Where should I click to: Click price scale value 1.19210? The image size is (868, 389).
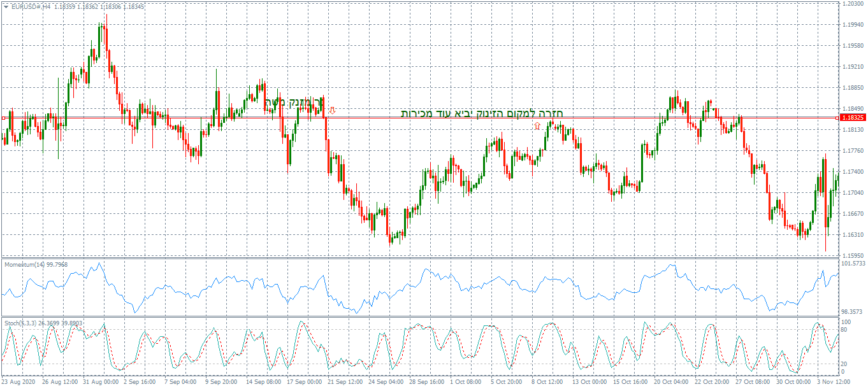[x=853, y=67]
